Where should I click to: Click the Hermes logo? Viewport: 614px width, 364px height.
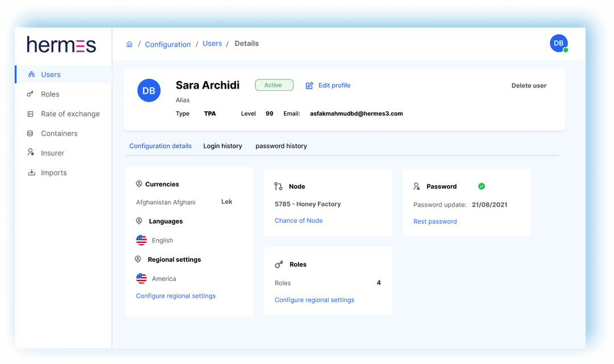coord(61,45)
